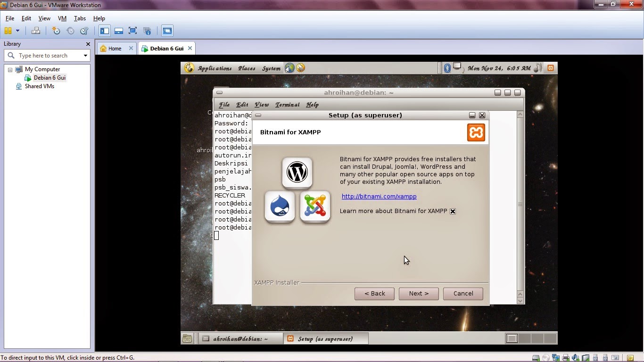644x362 pixels.
Task: Close the Library panel
Action: (x=88, y=44)
